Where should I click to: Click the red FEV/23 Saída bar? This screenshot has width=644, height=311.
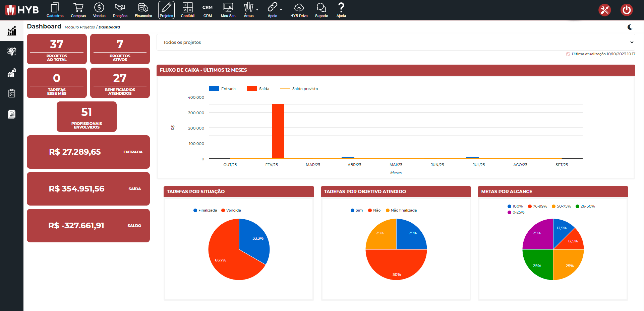pos(278,131)
